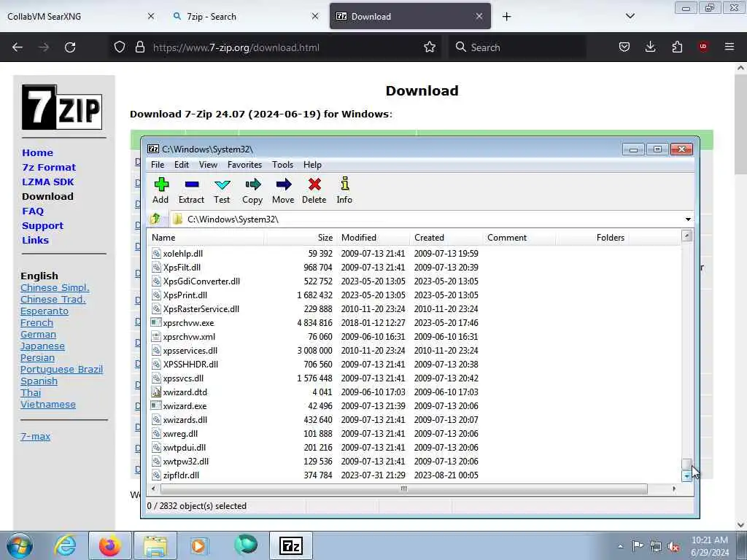The height and width of the screenshot is (560, 747).
Task: Open the Edit menu in 7-Zip
Action: pos(182,165)
